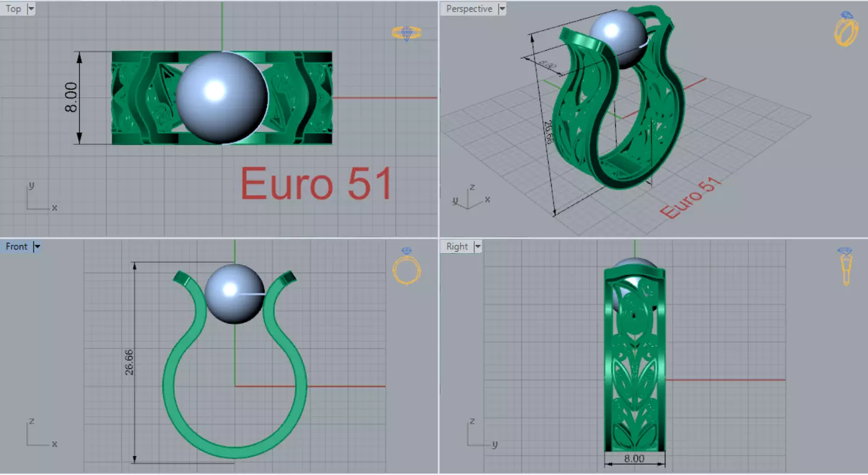Select the green ring band in Front viewport
Viewport: 868px width, 475px height.
pos(235,452)
